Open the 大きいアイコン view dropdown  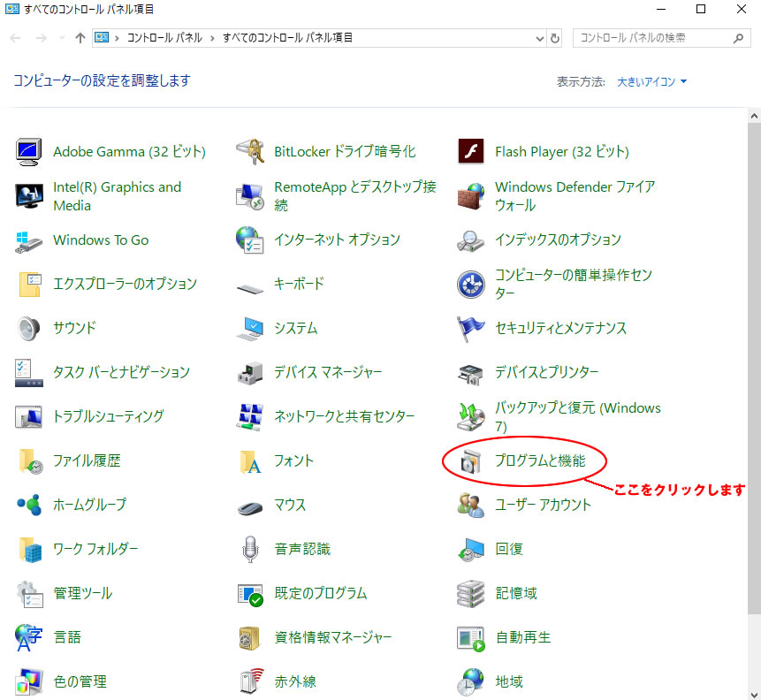point(651,81)
